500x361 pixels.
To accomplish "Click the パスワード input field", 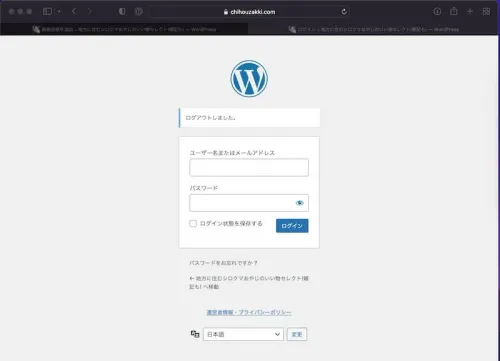I will [249, 203].
